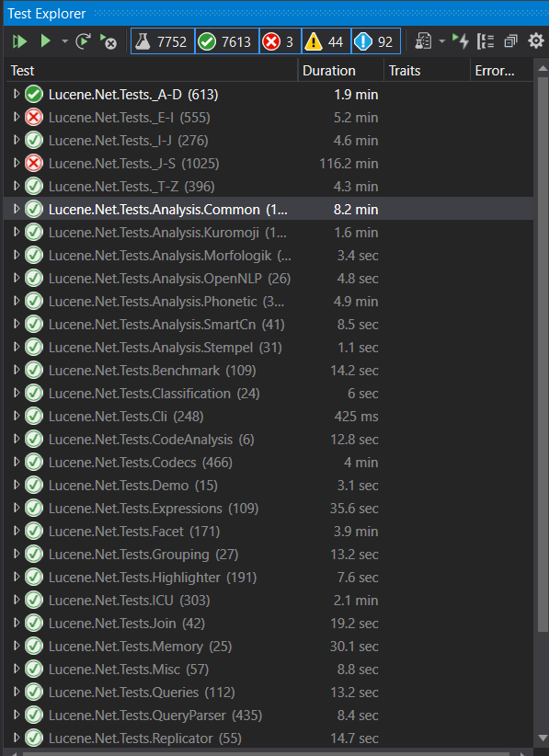Toggle warning tests filter 44
Image resolution: width=549 pixels, height=756 pixels.
click(326, 41)
